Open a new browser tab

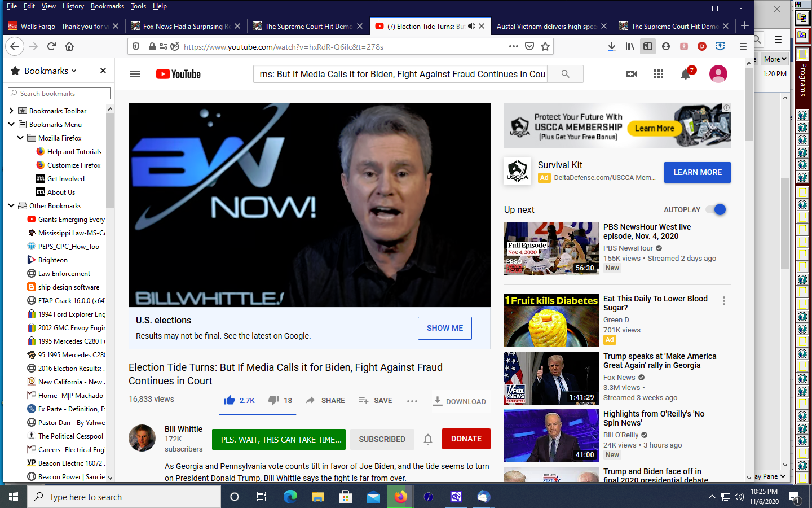(x=745, y=25)
